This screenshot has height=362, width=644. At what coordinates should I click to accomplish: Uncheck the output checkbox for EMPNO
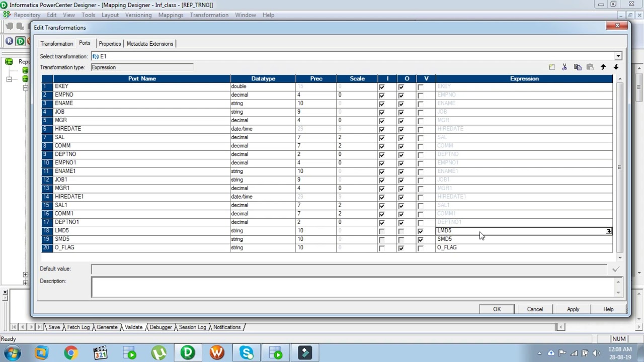401,96
